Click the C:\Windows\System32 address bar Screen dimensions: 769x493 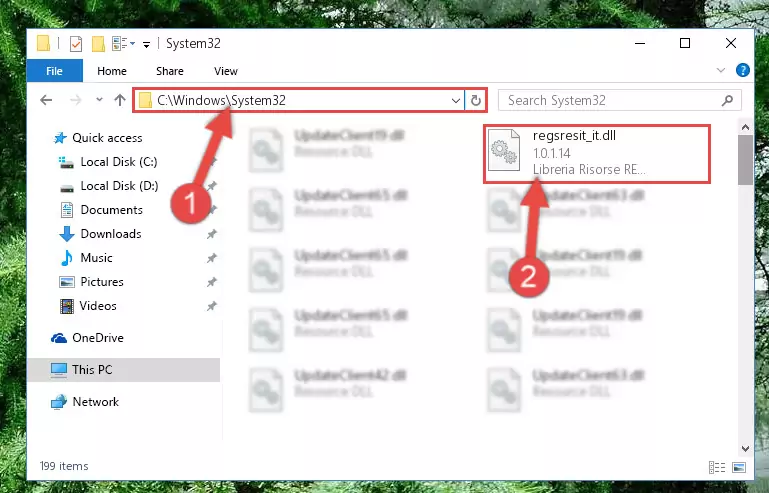pos(299,100)
